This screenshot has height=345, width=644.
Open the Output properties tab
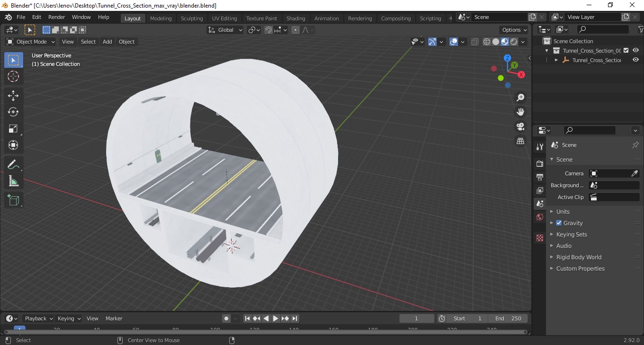(540, 177)
